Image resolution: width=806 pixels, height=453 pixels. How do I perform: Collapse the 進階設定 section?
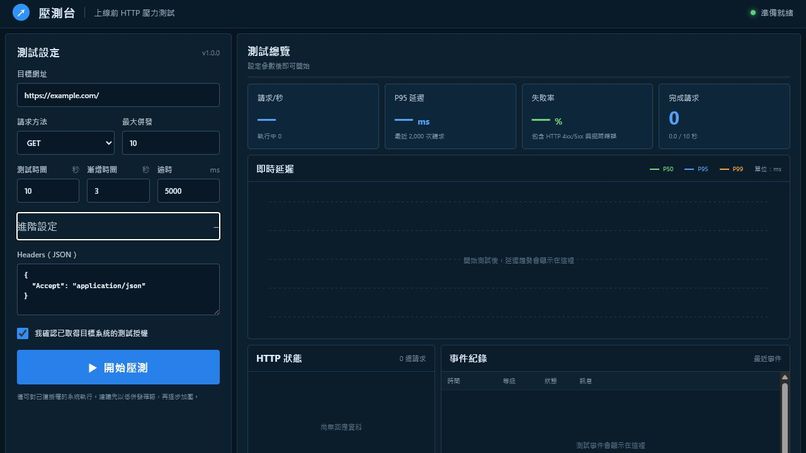coord(118,226)
